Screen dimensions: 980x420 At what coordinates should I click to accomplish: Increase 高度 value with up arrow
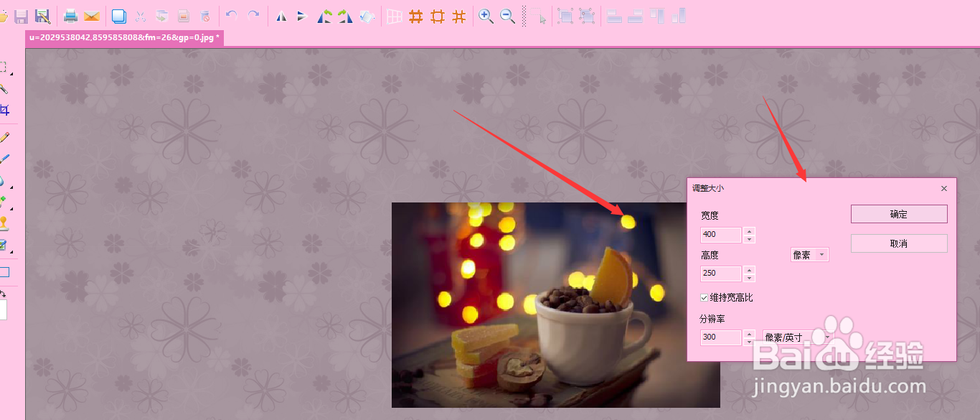click(750, 270)
